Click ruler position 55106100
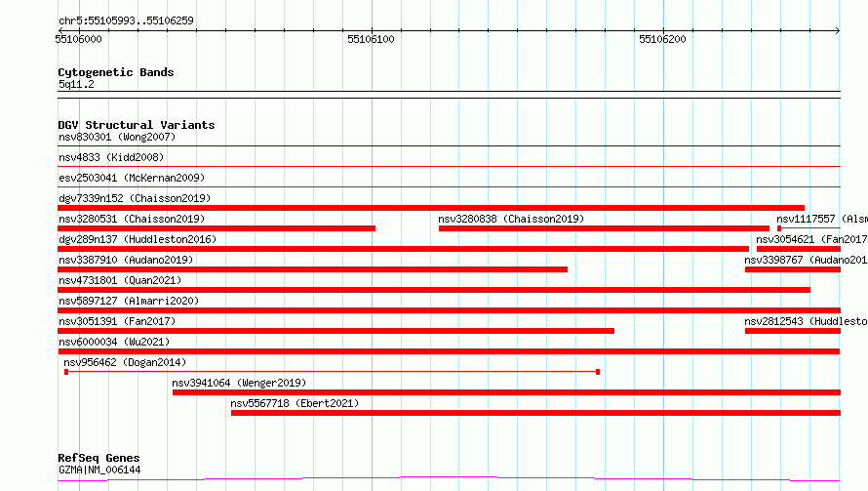The image size is (868, 491). [371, 39]
